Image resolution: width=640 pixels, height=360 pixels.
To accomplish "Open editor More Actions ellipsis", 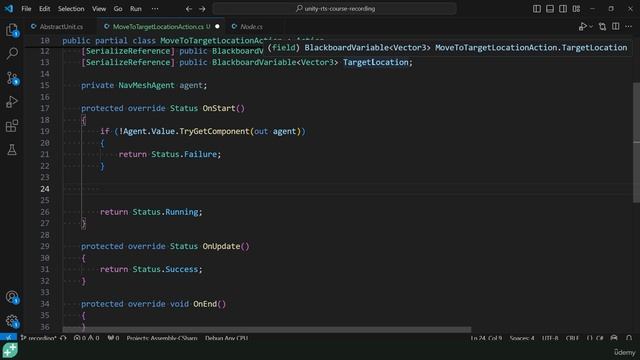I will (629, 27).
